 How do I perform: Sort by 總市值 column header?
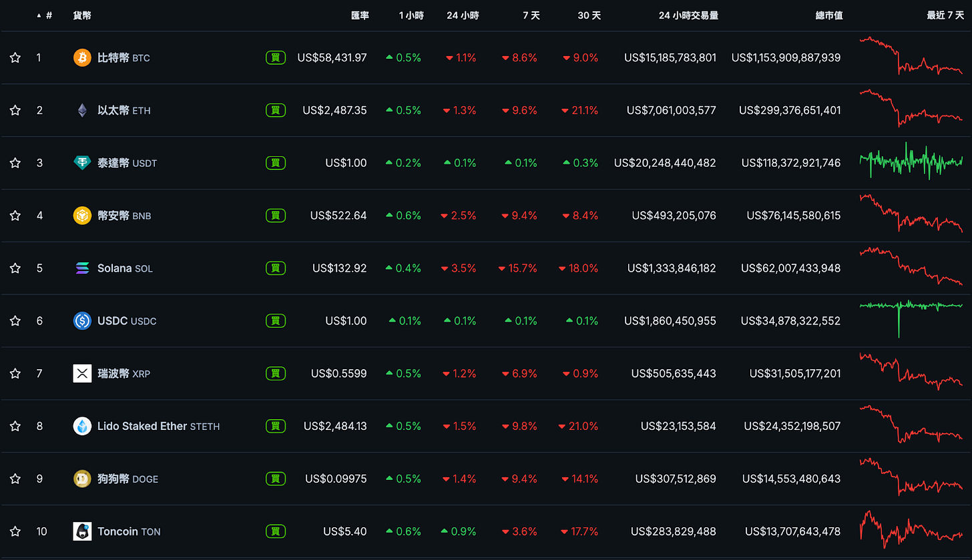829,15
